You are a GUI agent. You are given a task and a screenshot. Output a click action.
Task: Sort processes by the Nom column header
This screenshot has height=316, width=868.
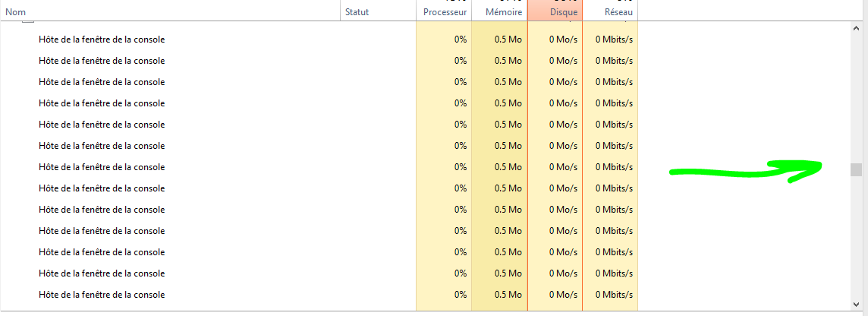15,12
